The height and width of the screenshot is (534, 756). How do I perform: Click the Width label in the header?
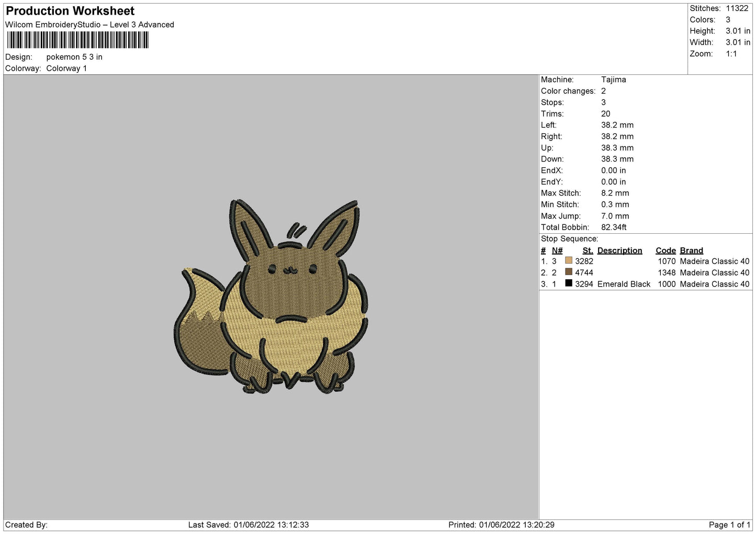(701, 42)
